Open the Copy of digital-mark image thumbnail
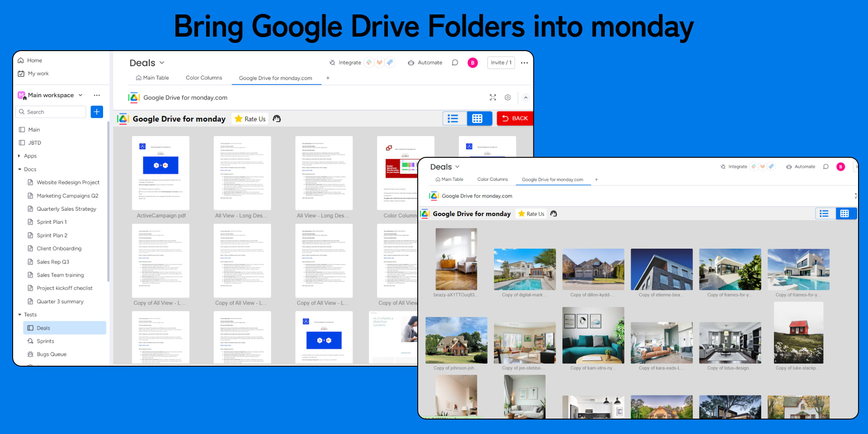The height and width of the screenshot is (434, 868). tap(525, 269)
